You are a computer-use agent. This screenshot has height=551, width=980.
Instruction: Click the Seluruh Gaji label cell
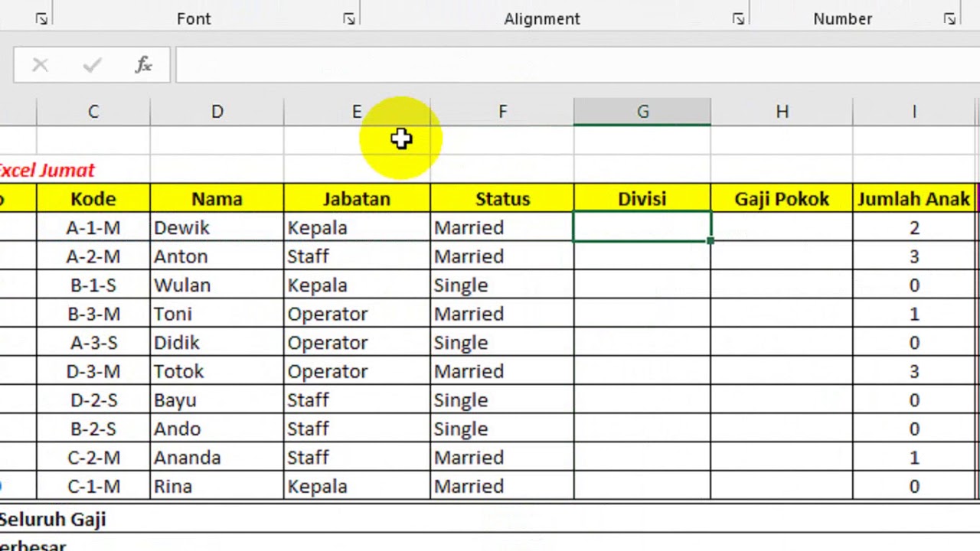point(54,520)
